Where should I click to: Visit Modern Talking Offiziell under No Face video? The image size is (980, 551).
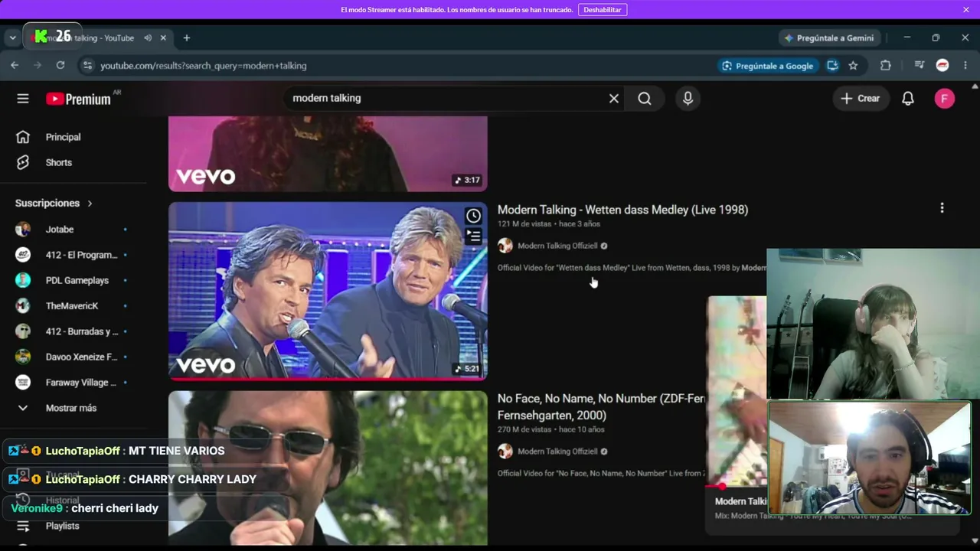(557, 452)
